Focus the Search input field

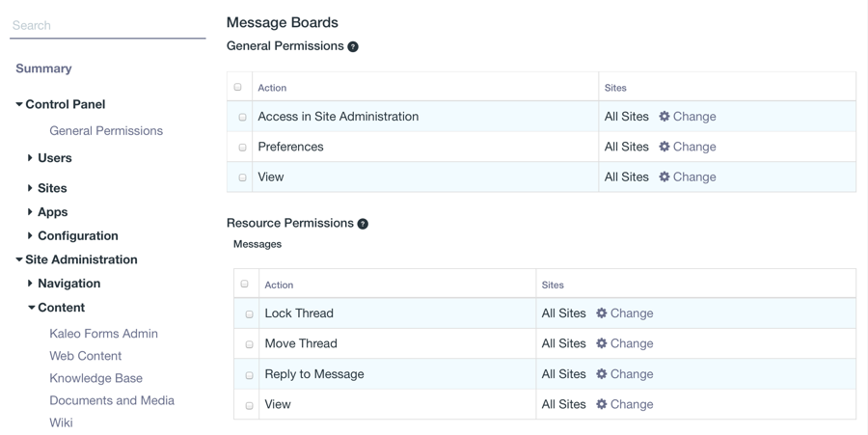pos(108,25)
